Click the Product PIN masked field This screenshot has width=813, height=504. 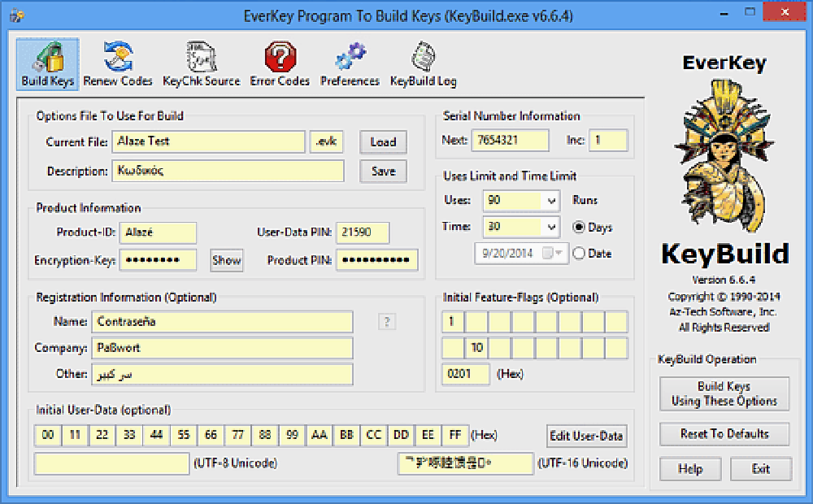[377, 260]
